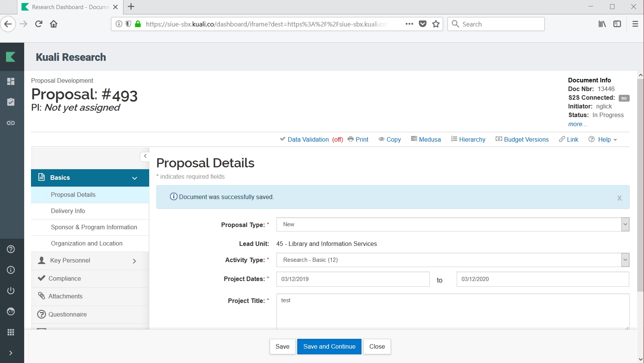Click the Save and Continue button
The height and width of the screenshot is (363, 644).
(x=329, y=346)
